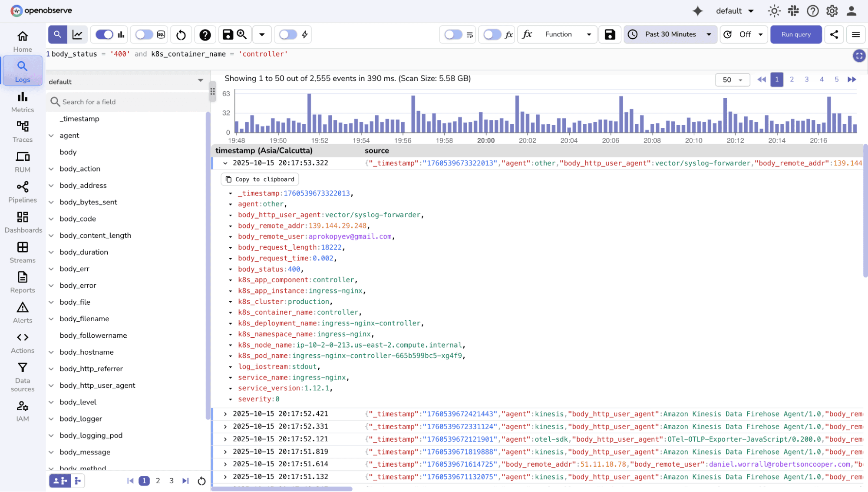The image size is (868, 492).
Task: Run query to refresh results
Action: [795, 34]
